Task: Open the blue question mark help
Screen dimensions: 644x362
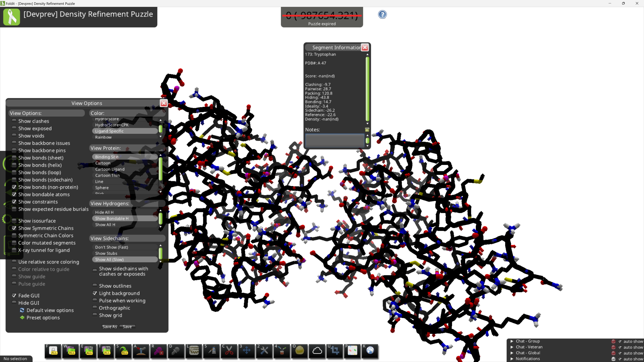Action: coord(382,14)
